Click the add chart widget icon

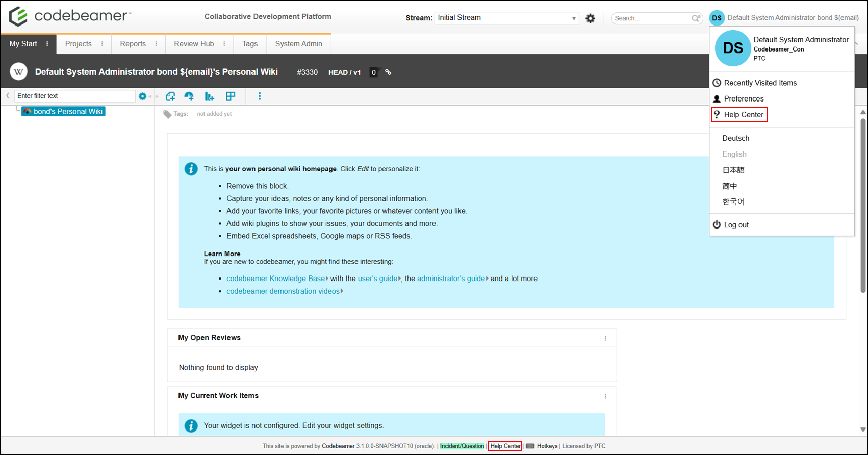point(209,96)
